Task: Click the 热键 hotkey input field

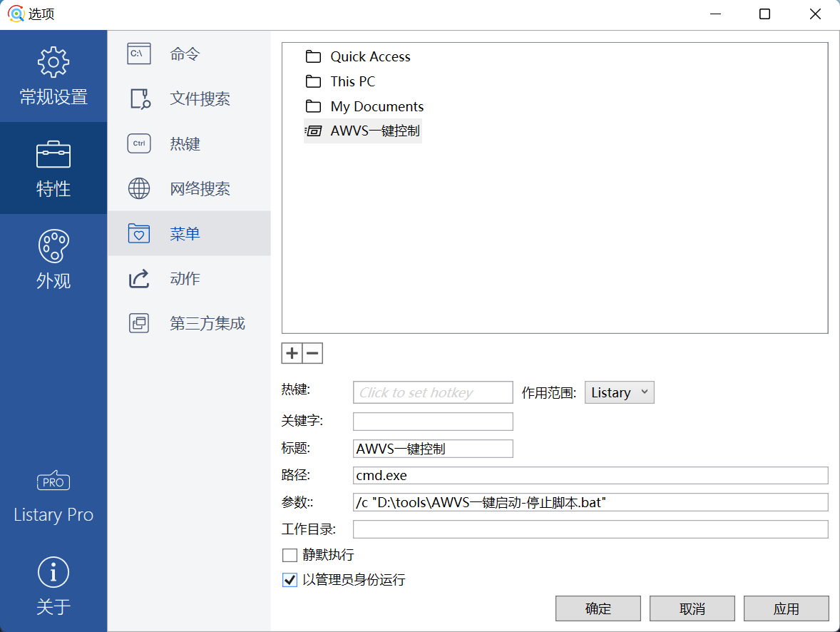Action: [433, 392]
